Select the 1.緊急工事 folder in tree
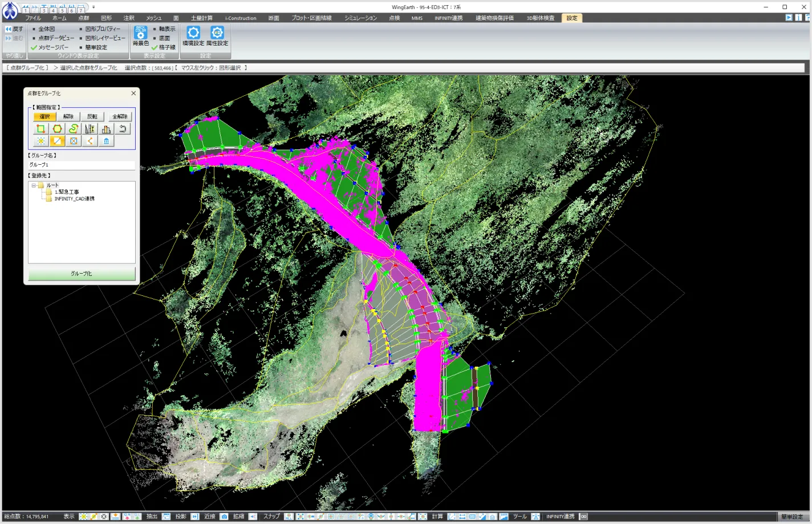This screenshot has height=524, width=812. coord(67,192)
